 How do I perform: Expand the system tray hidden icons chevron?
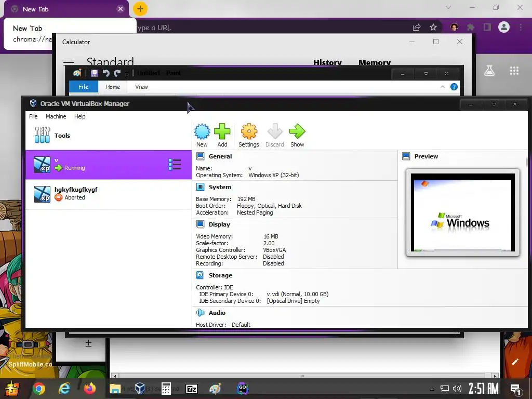tap(432, 389)
